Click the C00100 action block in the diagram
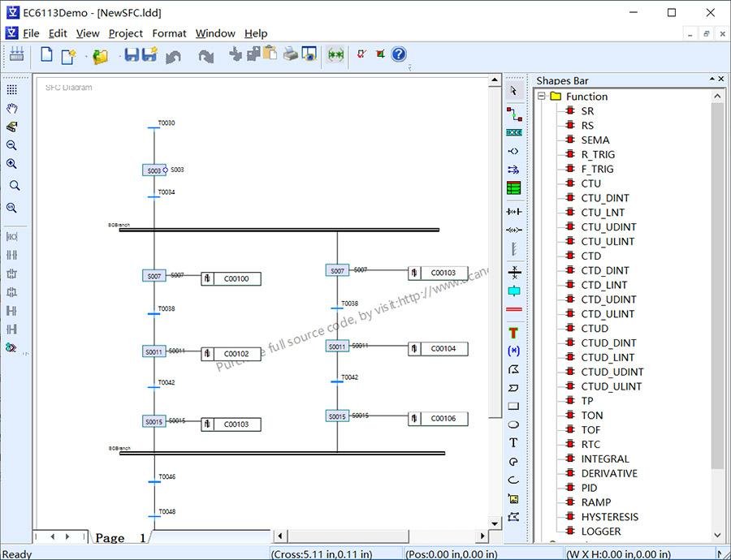The width and height of the screenshot is (731, 560). click(236, 279)
